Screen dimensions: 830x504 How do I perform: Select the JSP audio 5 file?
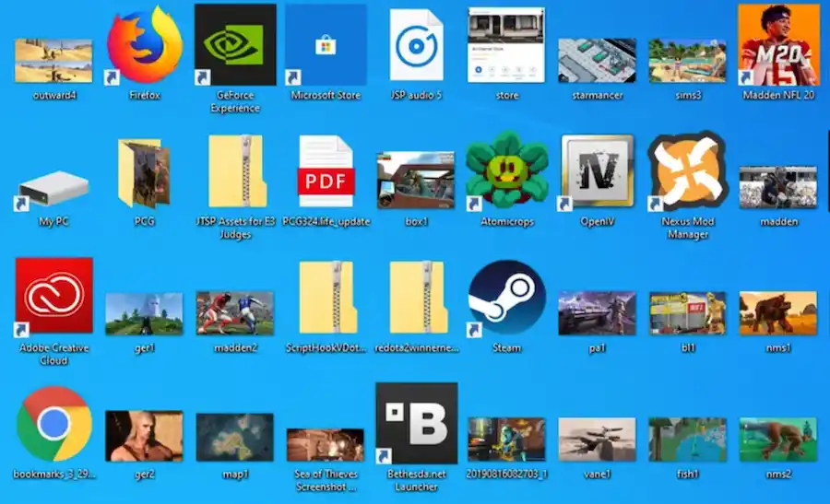tap(417, 45)
